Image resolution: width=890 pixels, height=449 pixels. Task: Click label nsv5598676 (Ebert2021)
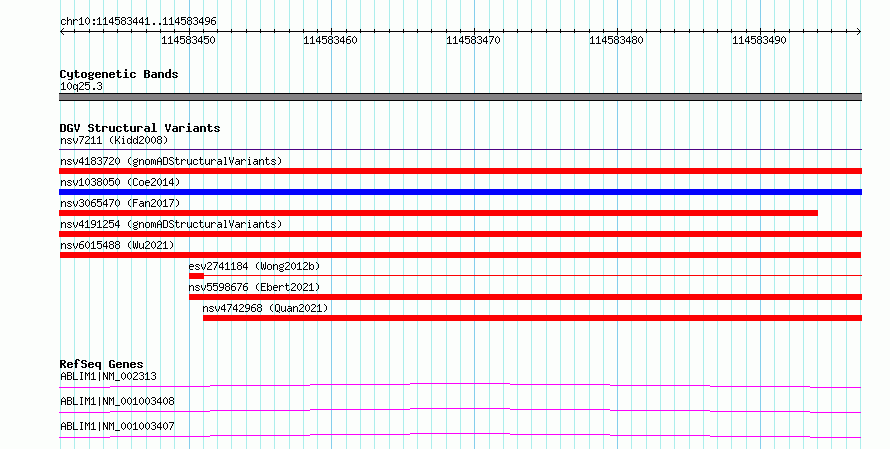click(x=254, y=287)
